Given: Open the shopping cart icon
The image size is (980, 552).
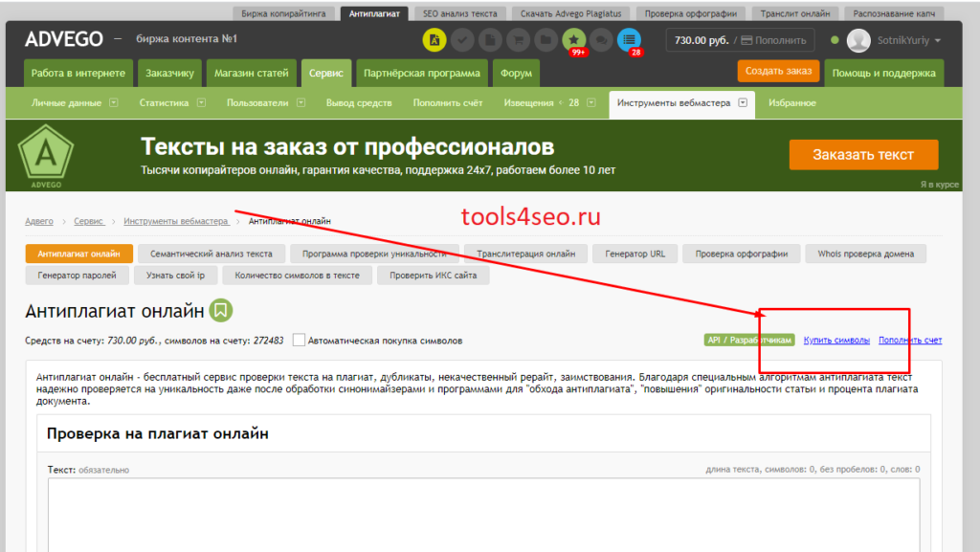Looking at the screenshot, I should point(518,40).
